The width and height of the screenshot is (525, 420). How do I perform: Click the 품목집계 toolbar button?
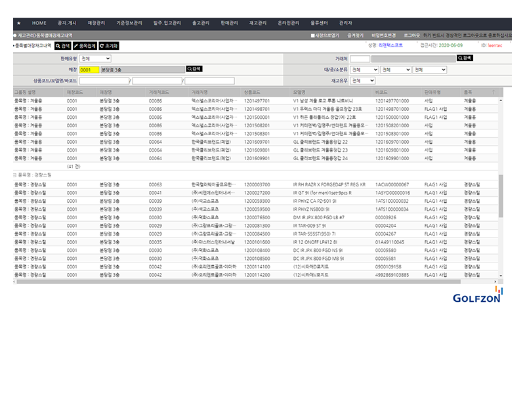pos(85,46)
